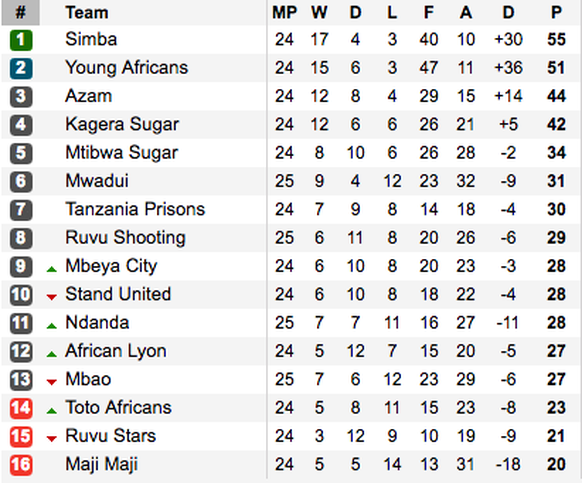Viewport: 582px width, 483px height.
Task: Select the Kagera Sugar team name
Action: pos(122,124)
